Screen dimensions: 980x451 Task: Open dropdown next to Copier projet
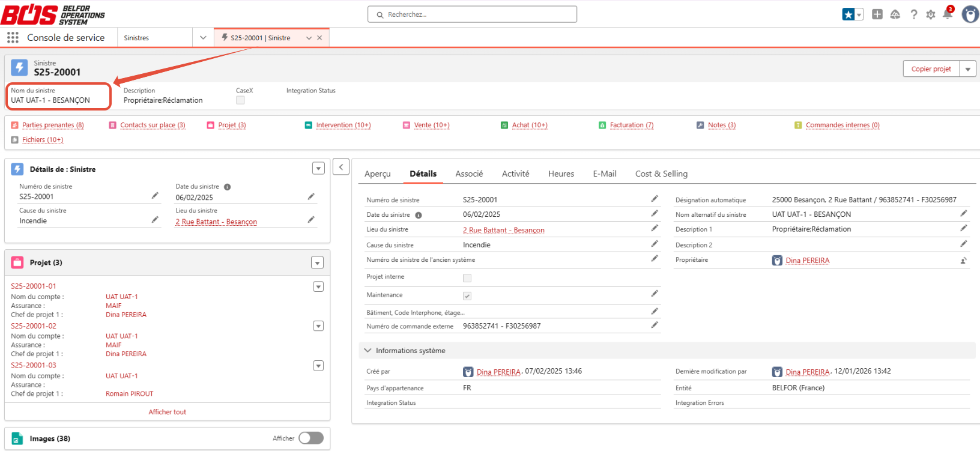pos(968,69)
